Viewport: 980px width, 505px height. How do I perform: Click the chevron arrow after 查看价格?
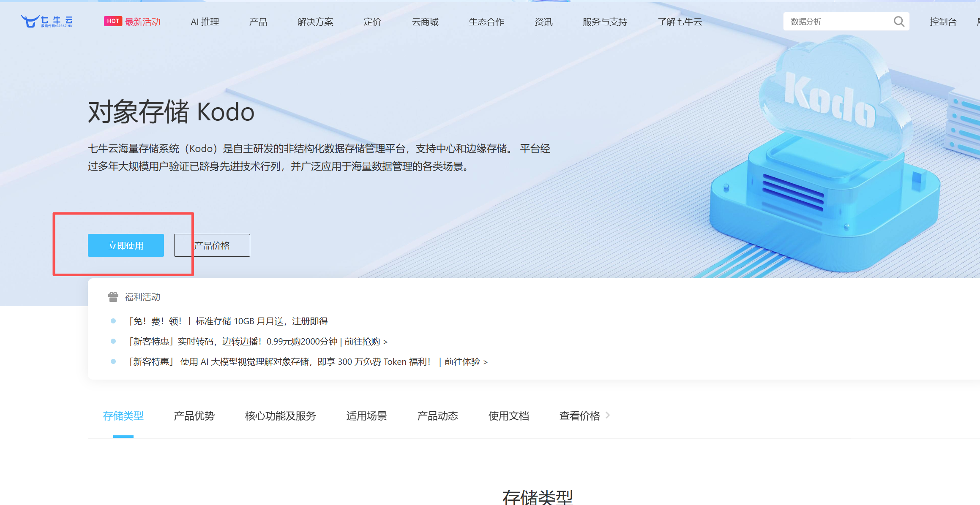[608, 415]
